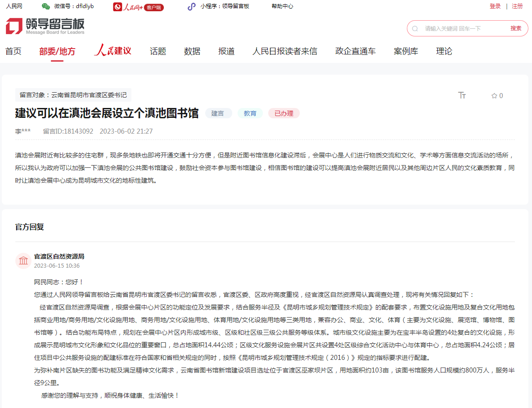Open the 数据 menu item
The height and width of the screenshot is (408, 532).
[x=192, y=51]
